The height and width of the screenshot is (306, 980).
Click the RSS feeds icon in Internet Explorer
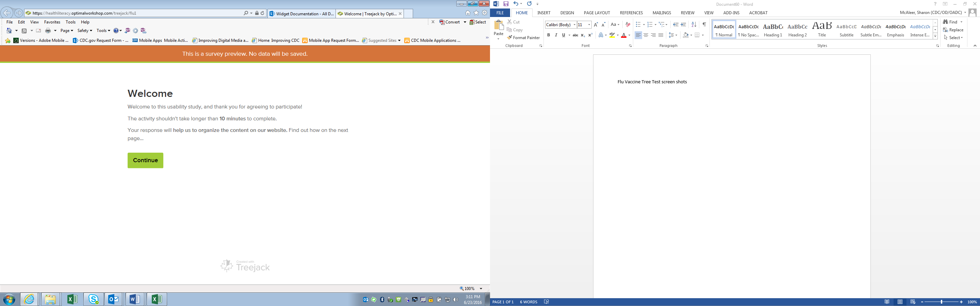(x=24, y=31)
